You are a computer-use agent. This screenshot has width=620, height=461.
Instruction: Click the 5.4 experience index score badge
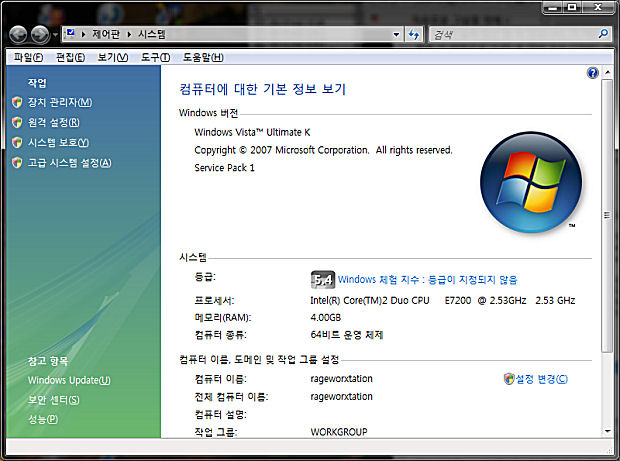pyautogui.click(x=323, y=280)
